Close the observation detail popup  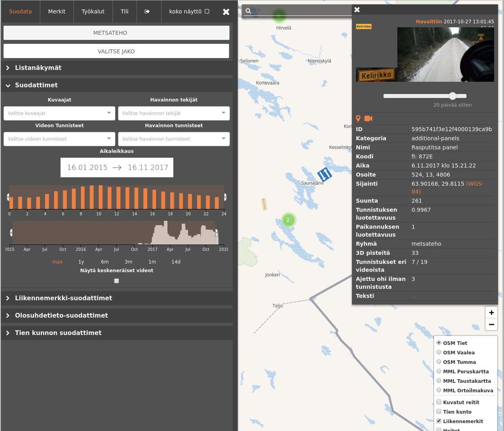(357, 10)
